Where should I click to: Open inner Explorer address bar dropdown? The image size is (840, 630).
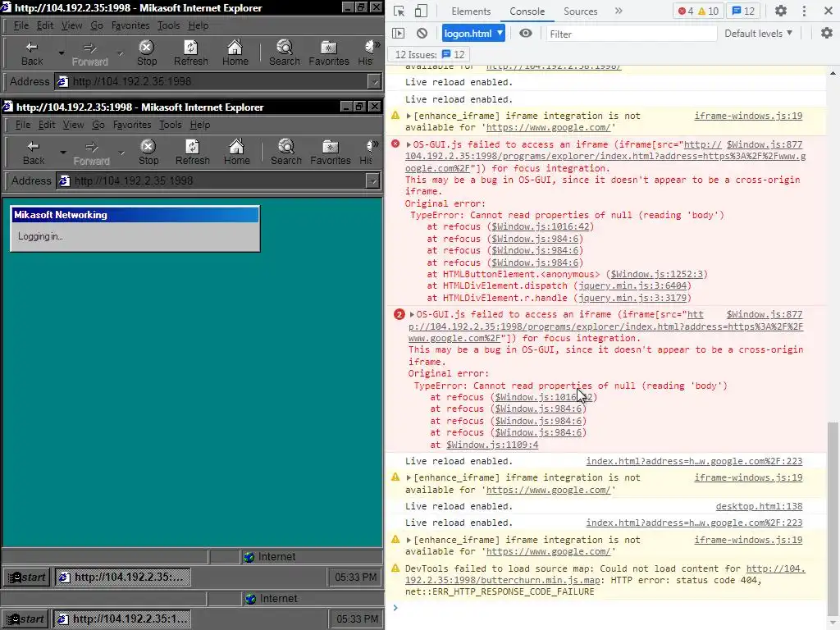click(x=373, y=181)
